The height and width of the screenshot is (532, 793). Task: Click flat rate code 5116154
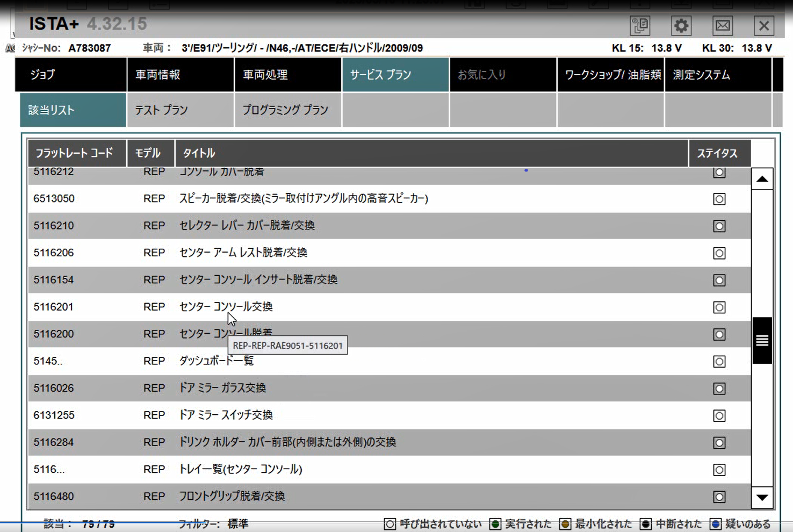point(54,280)
